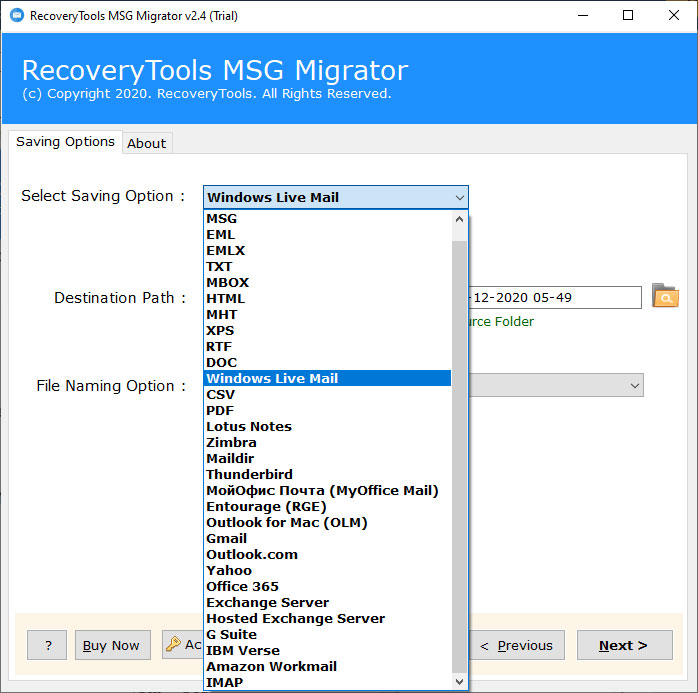Minimize the MSG Migrator window

click(x=583, y=16)
